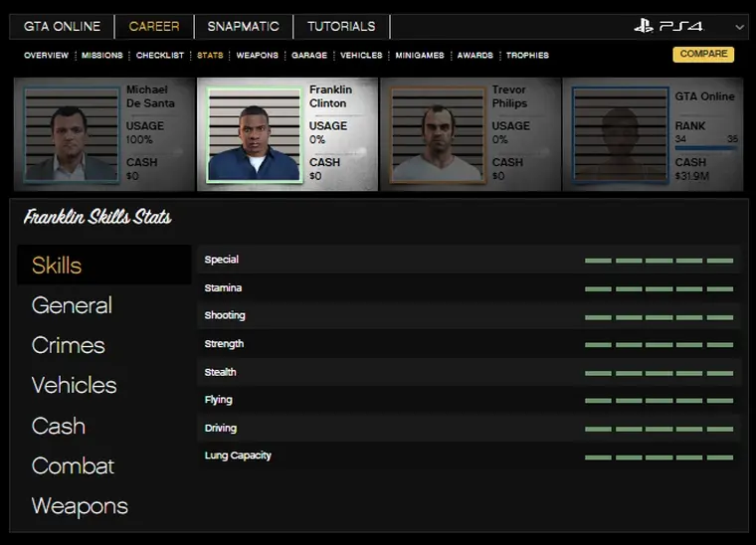Click the PlayStation logo icon
This screenshot has width=756, height=545.
coord(644,26)
